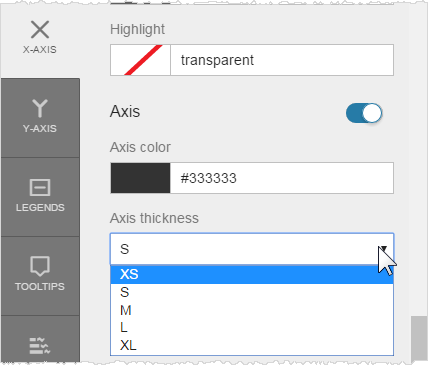The height and width of the screenshot is (366, 429).
Task: Select XL axis thickness option
Action: pos(252,346)
